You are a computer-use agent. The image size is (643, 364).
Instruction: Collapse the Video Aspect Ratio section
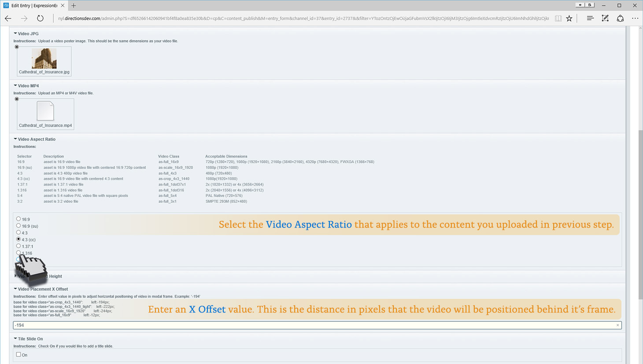click(x=15, y=139)
